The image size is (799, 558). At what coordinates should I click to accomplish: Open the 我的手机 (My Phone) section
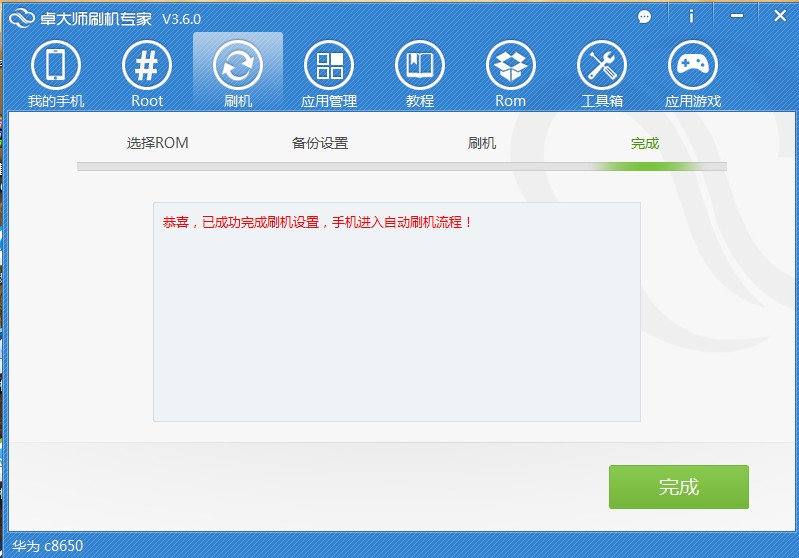pyautogui.click(x=55, y=66)
